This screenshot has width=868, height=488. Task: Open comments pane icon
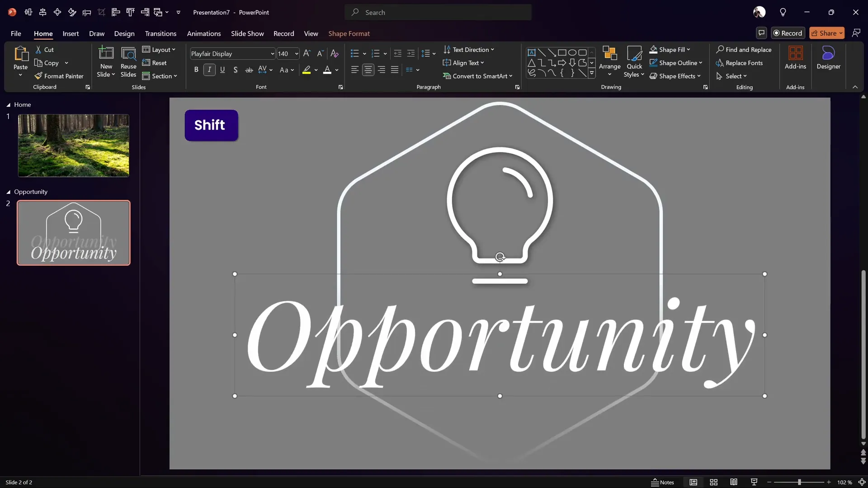[761, 33]
